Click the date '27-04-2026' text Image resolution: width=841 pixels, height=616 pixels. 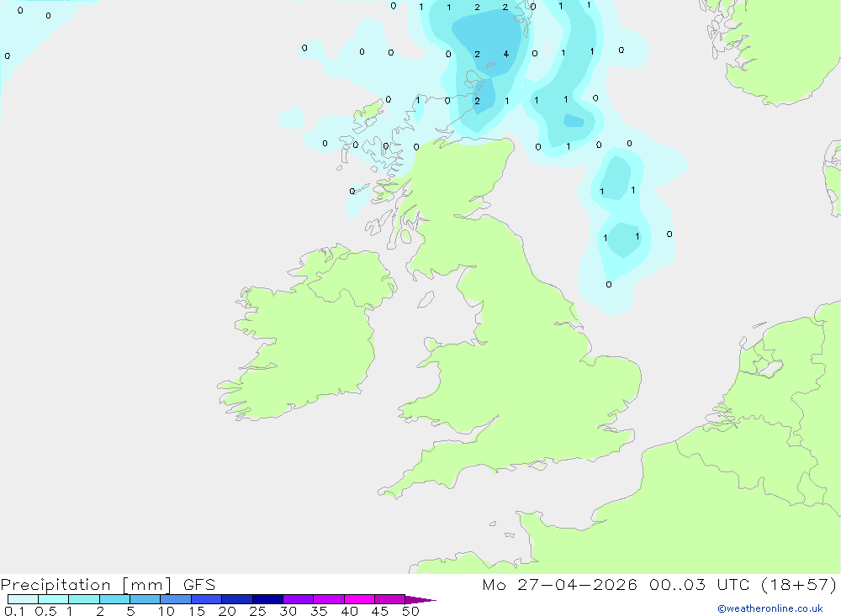(x=577, y=584)
